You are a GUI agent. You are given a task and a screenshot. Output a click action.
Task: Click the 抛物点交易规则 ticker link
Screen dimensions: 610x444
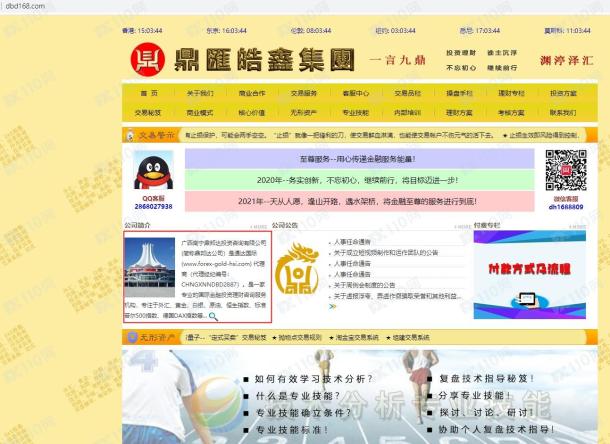coord(300,337)
